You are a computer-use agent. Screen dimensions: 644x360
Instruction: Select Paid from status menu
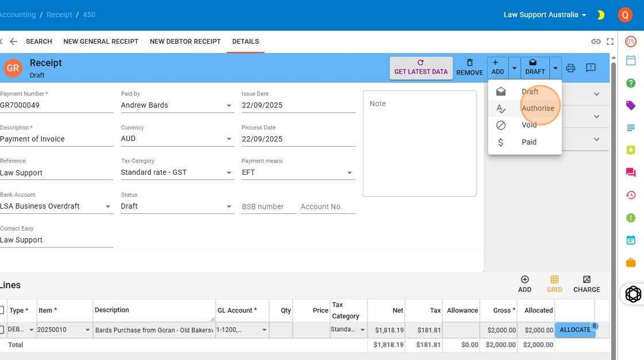pyautogui.click(x=525, y=142)
